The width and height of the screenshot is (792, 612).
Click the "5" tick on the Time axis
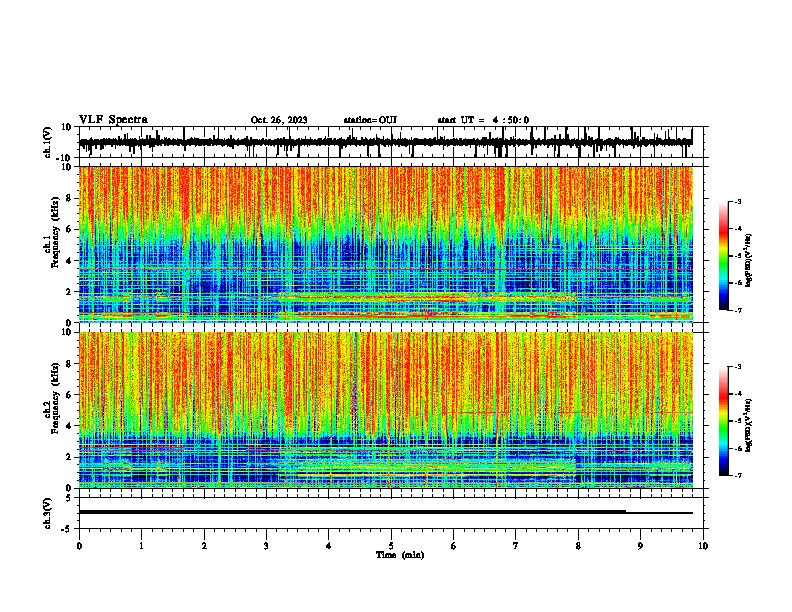(391, 546)
